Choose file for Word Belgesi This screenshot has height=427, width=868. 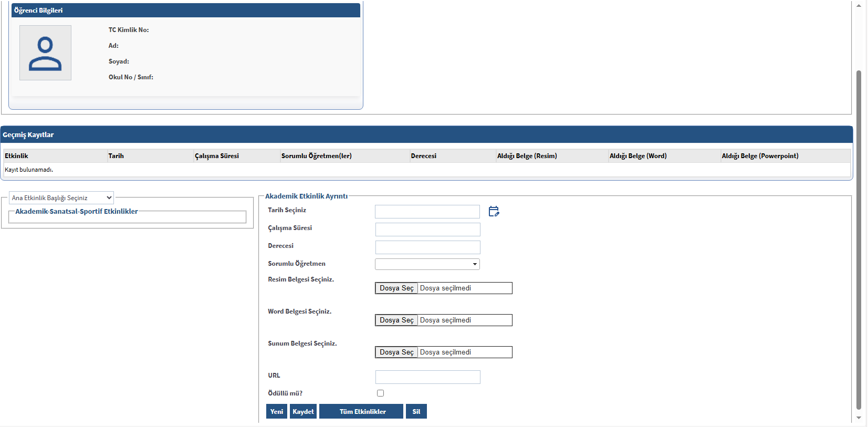[396, 320]
